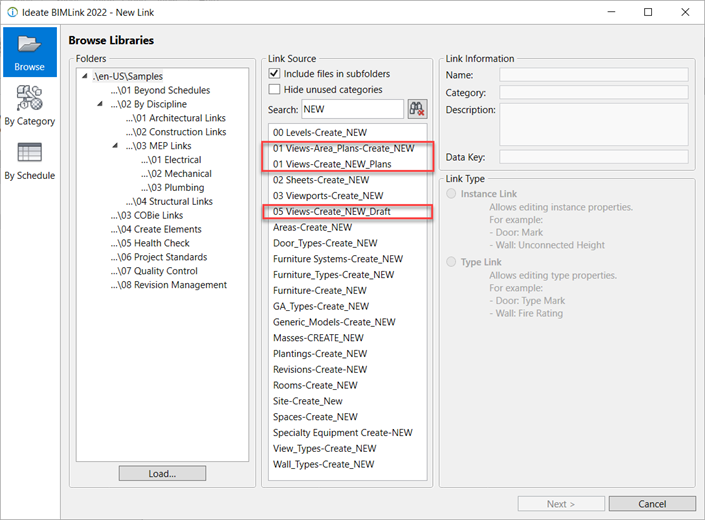
Task: Click the Cancel button
Action: [x=652, y=504]
